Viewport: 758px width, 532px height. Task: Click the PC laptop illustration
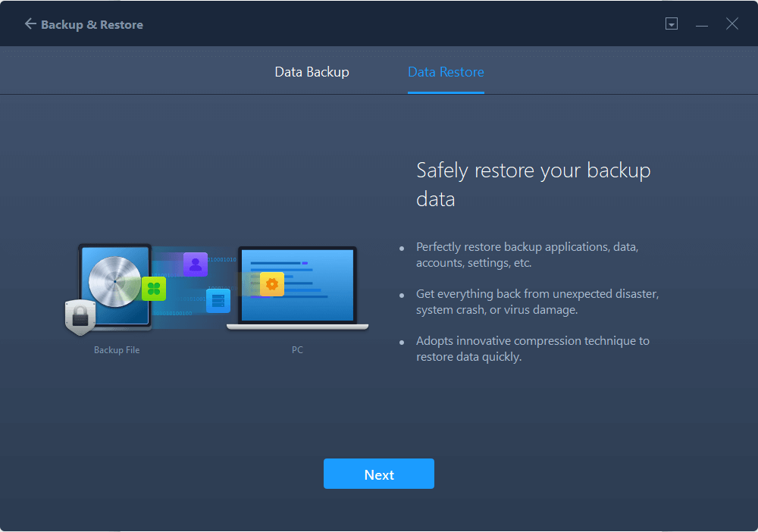pyautogui.click(x=297, y=289)
